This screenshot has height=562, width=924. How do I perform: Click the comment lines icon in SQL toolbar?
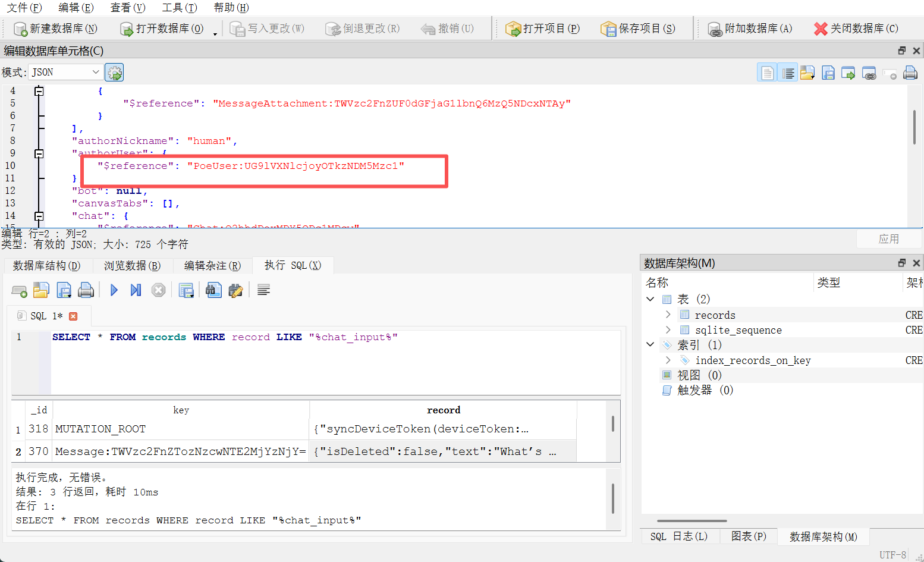click(263, 290)
